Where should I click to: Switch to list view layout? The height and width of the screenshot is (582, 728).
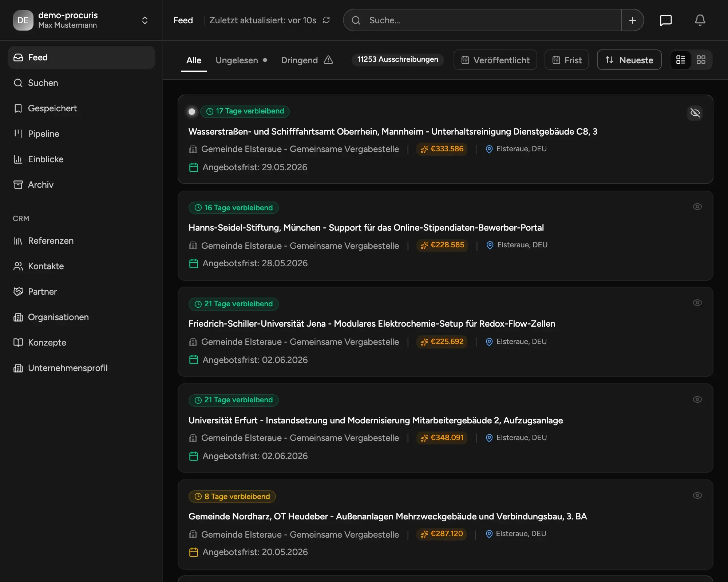[x=681, y=60]
